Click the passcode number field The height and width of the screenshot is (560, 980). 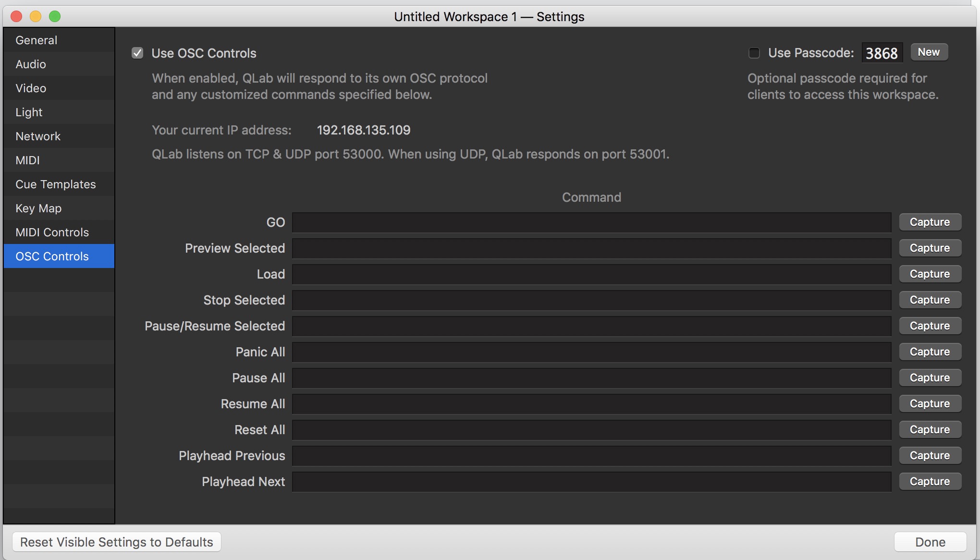point(882,53)
